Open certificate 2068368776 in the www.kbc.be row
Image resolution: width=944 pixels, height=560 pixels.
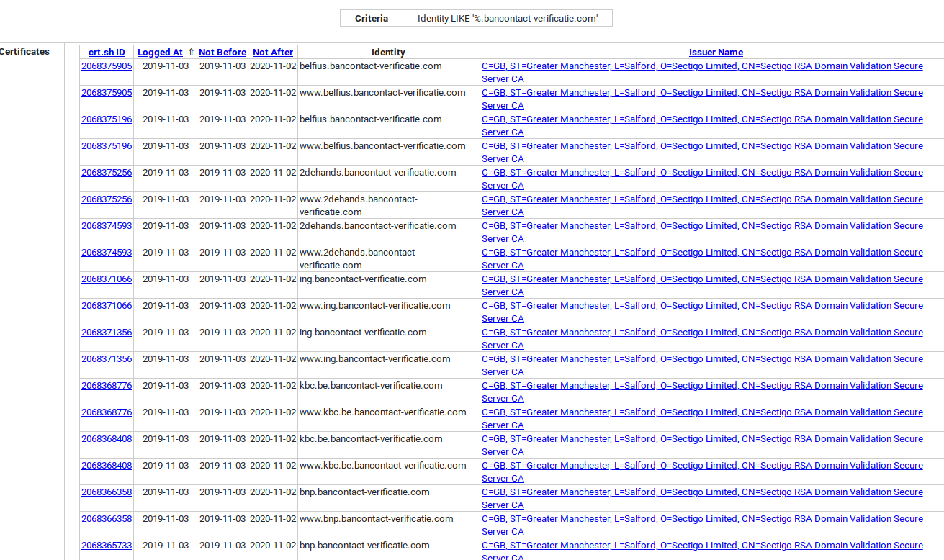click(107, 412)
